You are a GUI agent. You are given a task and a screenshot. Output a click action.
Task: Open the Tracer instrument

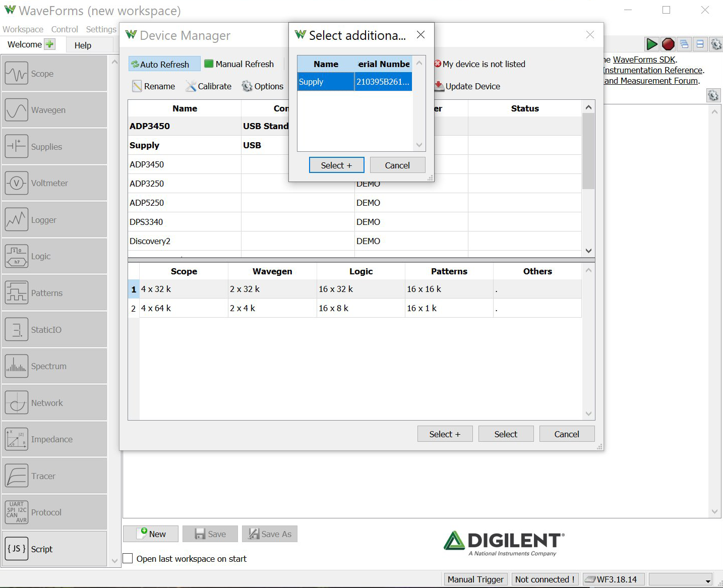point(54,476)
